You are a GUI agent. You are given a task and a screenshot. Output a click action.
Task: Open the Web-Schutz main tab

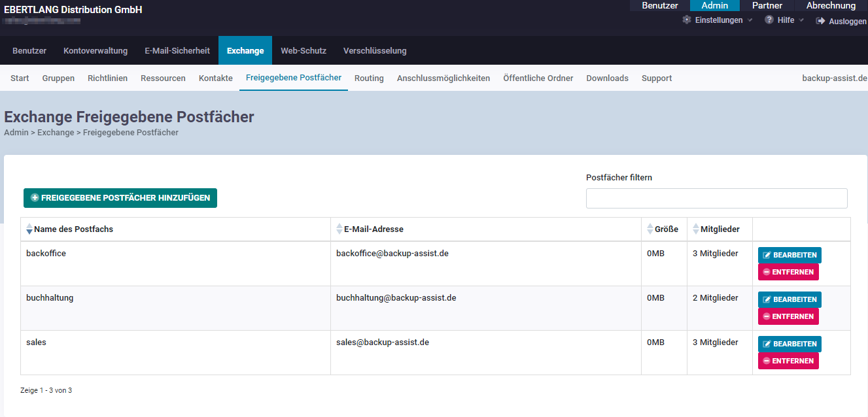click(x=304, y=51)
